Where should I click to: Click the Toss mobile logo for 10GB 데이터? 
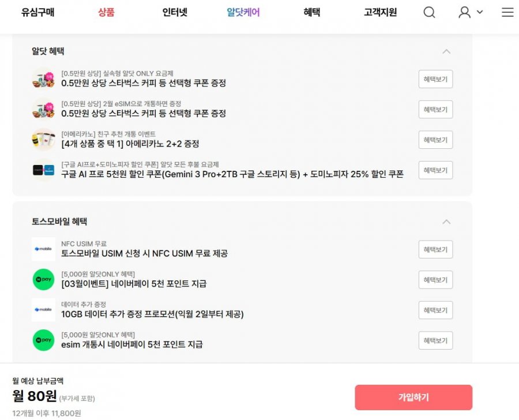(43, 310)
